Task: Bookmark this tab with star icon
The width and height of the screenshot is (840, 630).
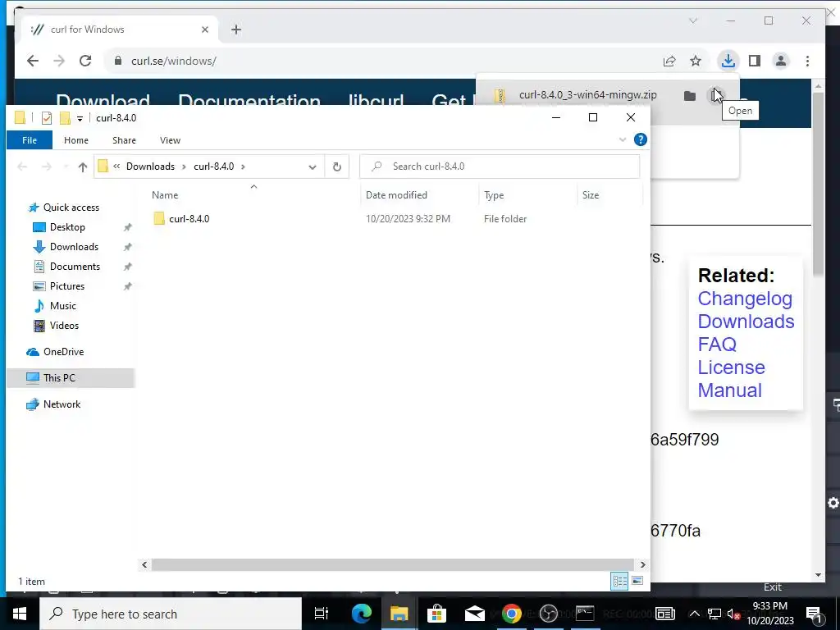Action: pyautogui.click(x=696, y=61)
